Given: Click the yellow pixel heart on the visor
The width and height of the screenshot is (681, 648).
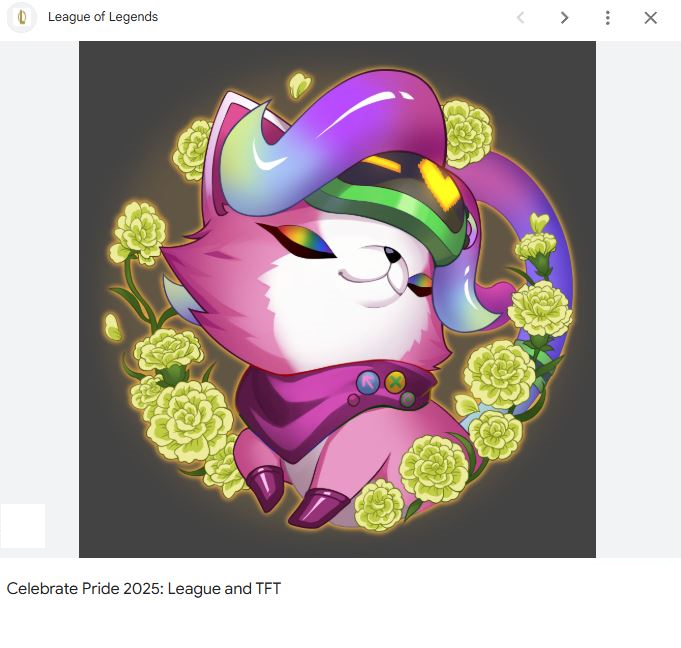Looking at the screenshot, I should tap(439, 183).
